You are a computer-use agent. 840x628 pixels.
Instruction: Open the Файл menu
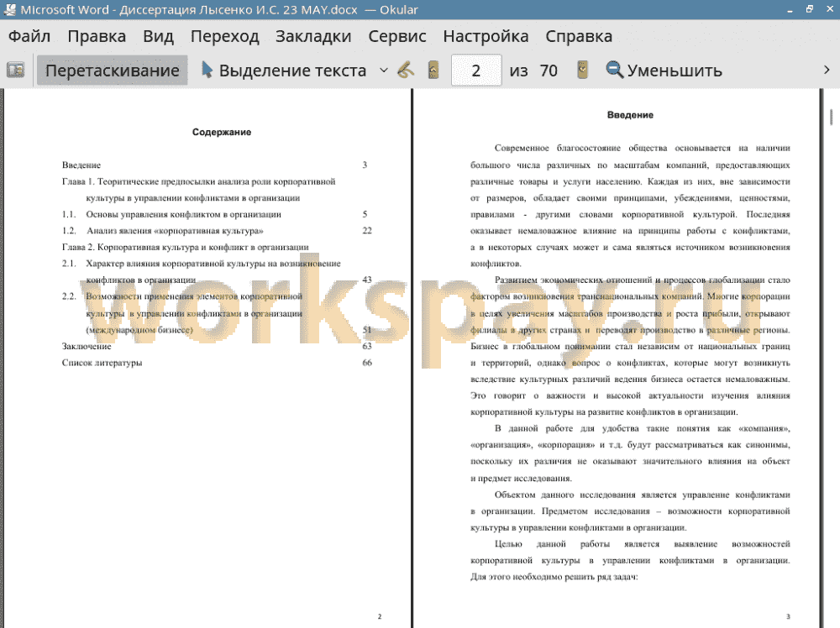click(29, 36)
